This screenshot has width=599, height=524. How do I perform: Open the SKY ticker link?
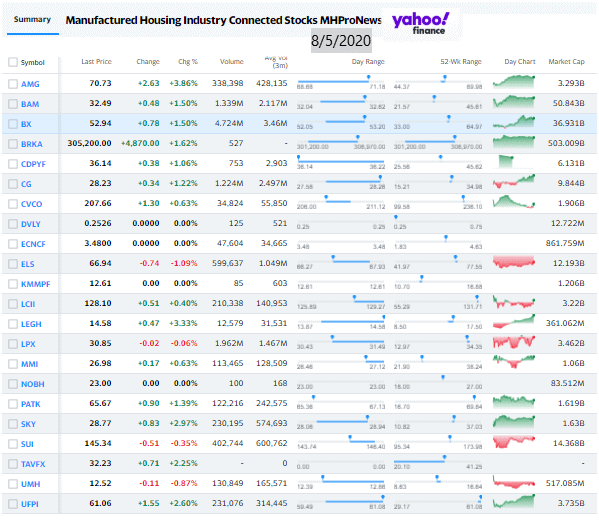click(x=28, y=424)
